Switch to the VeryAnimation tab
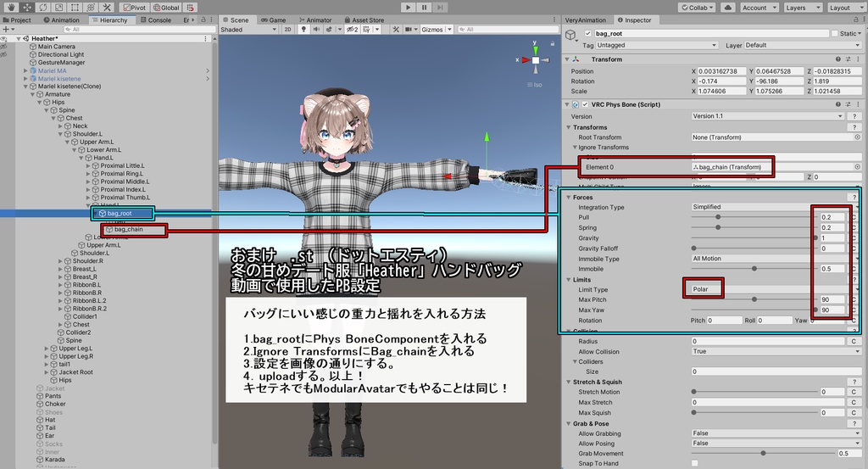 coord(585,20)
